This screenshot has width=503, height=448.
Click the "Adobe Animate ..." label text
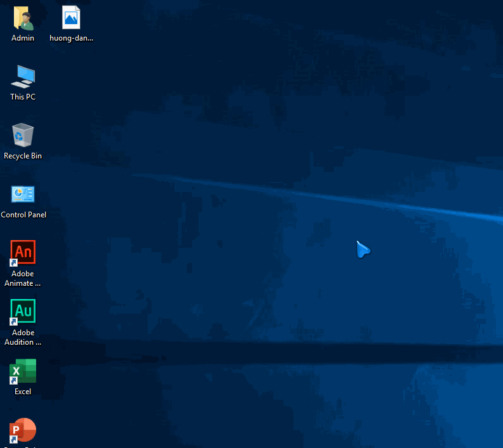22,279
